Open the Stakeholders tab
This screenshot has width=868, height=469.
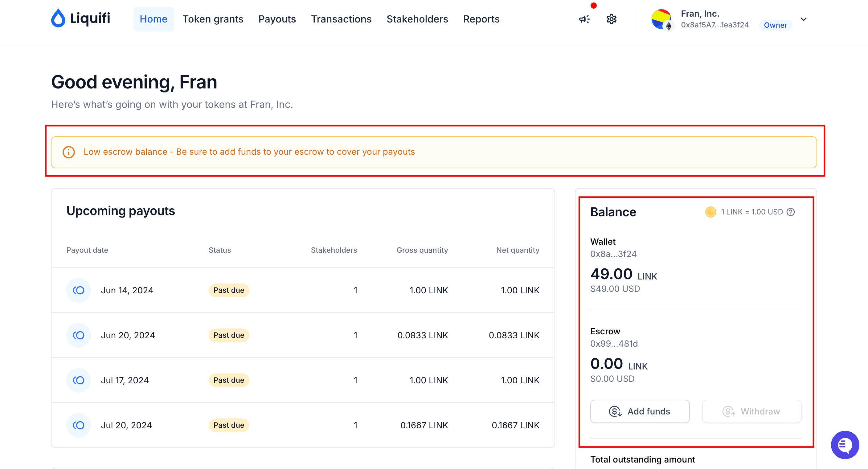417,19
